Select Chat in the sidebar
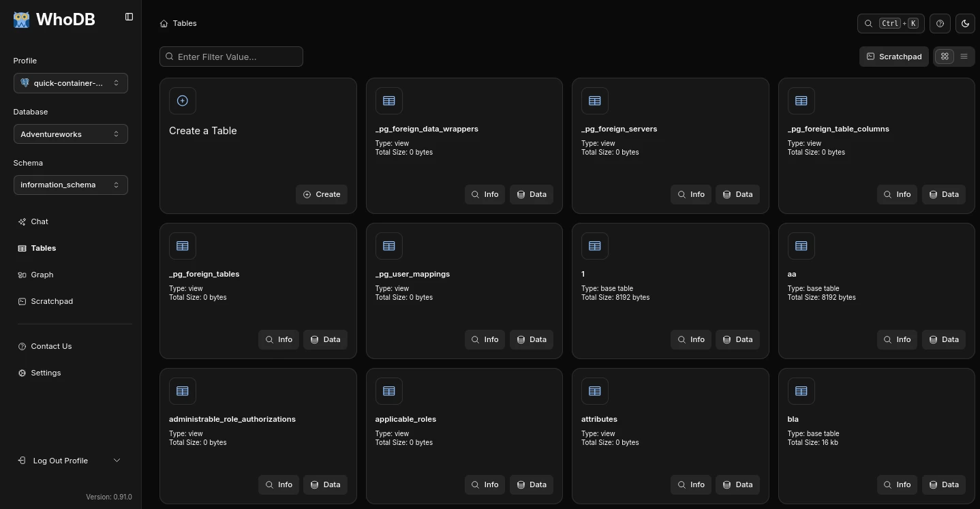 39,221
